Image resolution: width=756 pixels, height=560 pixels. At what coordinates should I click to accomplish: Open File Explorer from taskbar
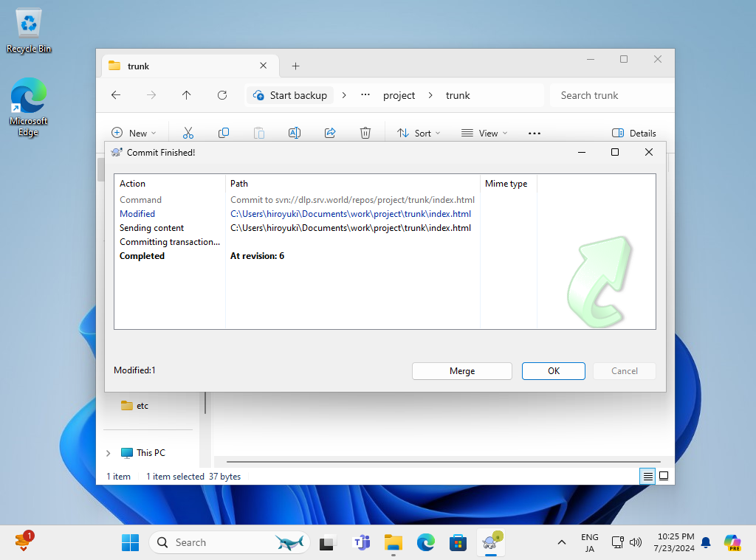[394, 542]
